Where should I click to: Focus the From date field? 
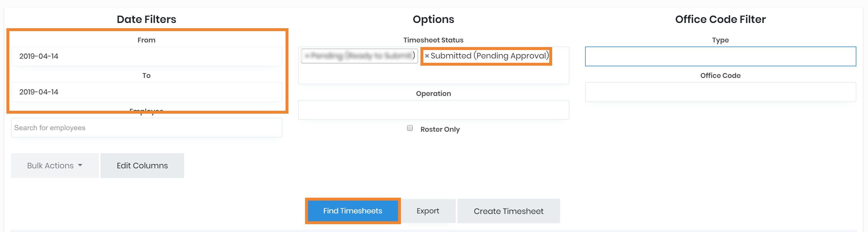[x=146, y=56]
